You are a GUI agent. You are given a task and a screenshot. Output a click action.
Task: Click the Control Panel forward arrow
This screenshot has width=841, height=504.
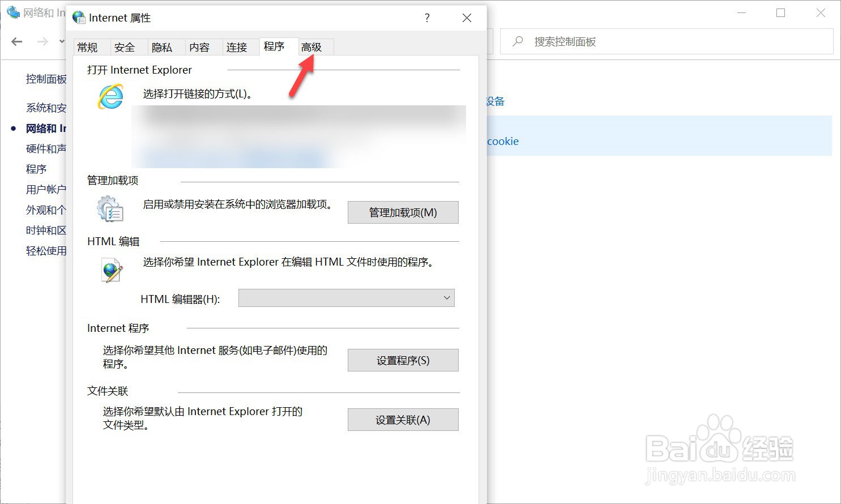[42, 41]
